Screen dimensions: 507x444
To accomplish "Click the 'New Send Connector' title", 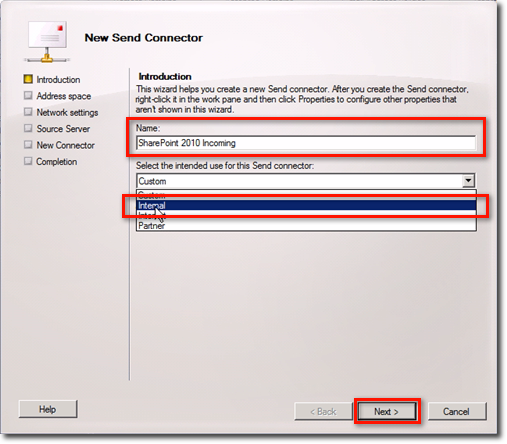I will (x=143, y=38).
